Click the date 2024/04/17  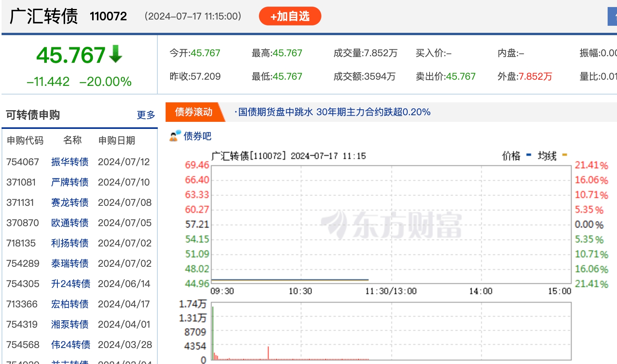click(x=124, y=304)
